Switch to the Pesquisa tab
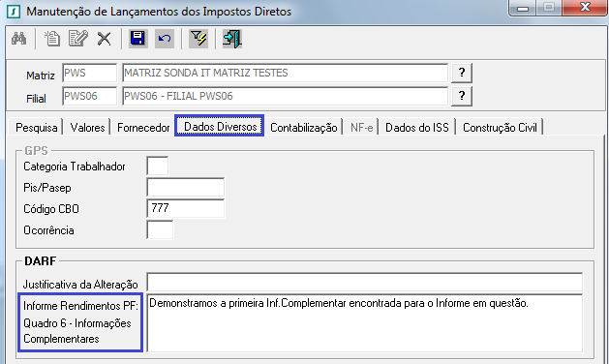The image size is (609, 364). (36, 128)
